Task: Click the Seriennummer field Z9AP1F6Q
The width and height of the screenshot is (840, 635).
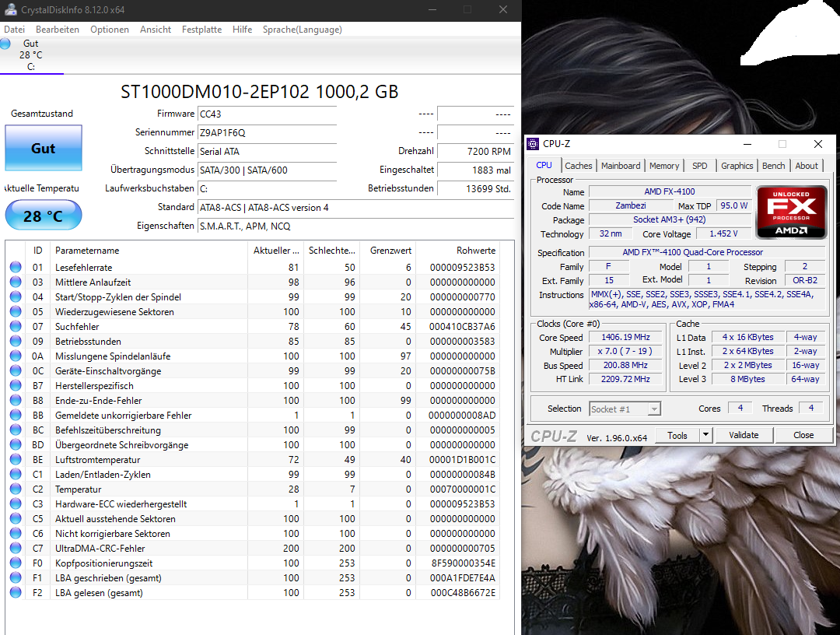Action: coord(267,133)
